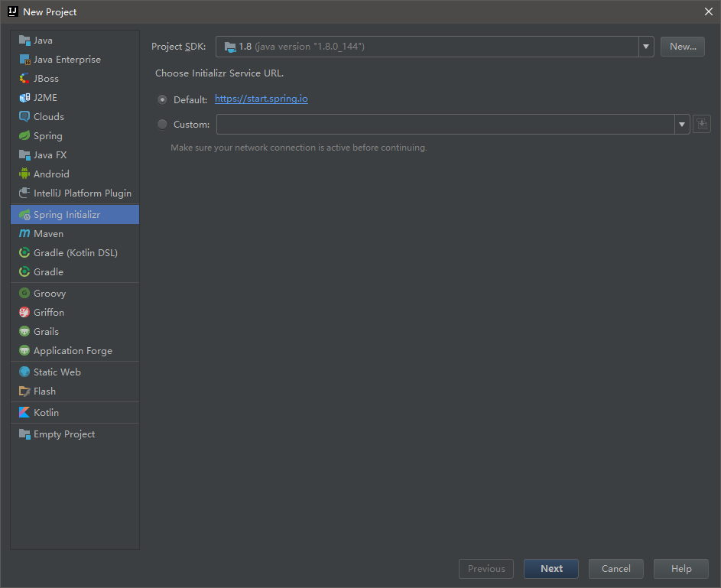Select Gradle (Kotlin DSL) project type
The width and height of the screenshot is (721, 588).
click(75, 252)
